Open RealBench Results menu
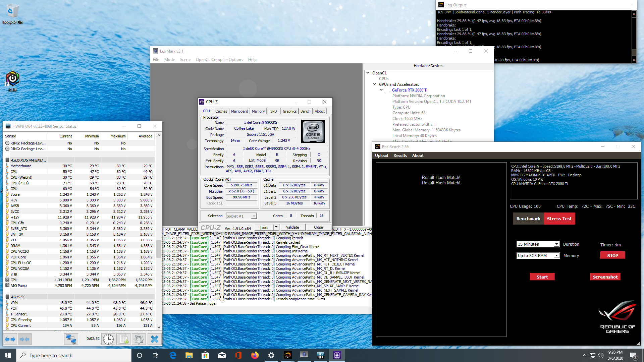This screenshot has width=644, height=362. tap(400, 156)
